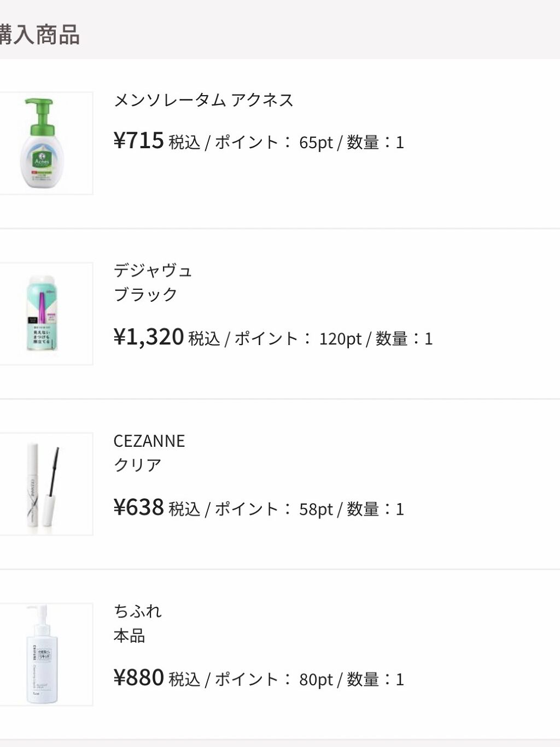Click the ¥638 price

click(139, 508)
